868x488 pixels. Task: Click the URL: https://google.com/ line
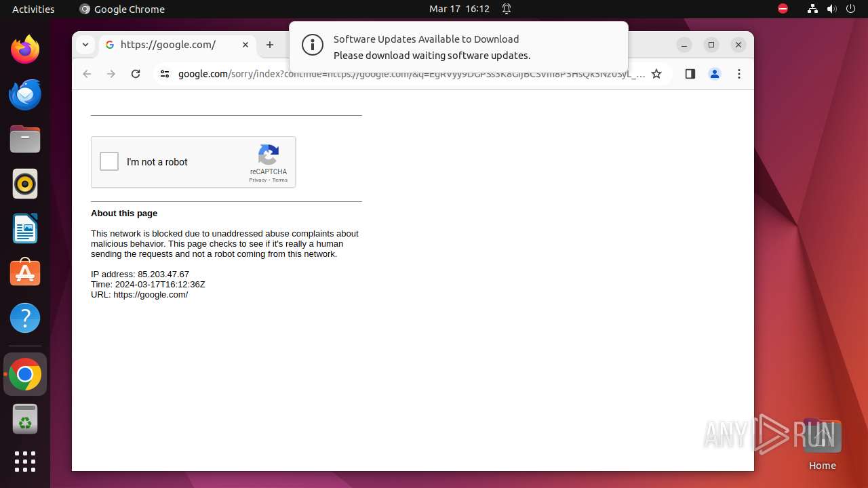coord(139,295)
